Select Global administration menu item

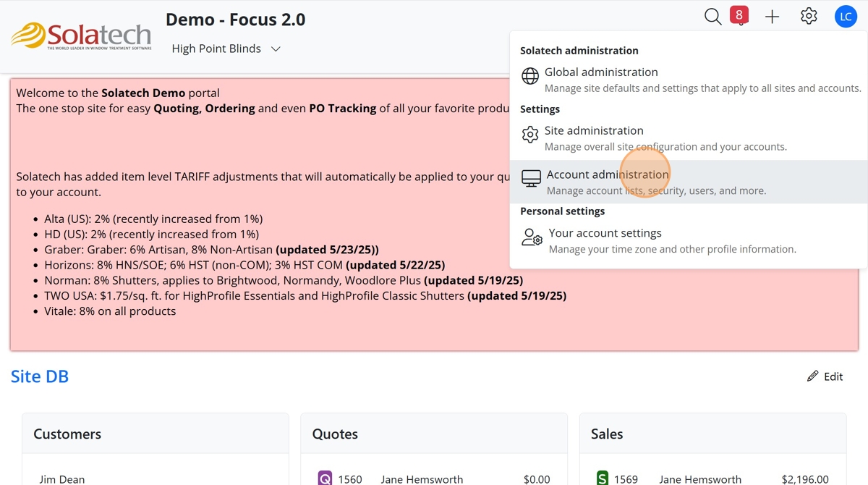pos(689,80)
